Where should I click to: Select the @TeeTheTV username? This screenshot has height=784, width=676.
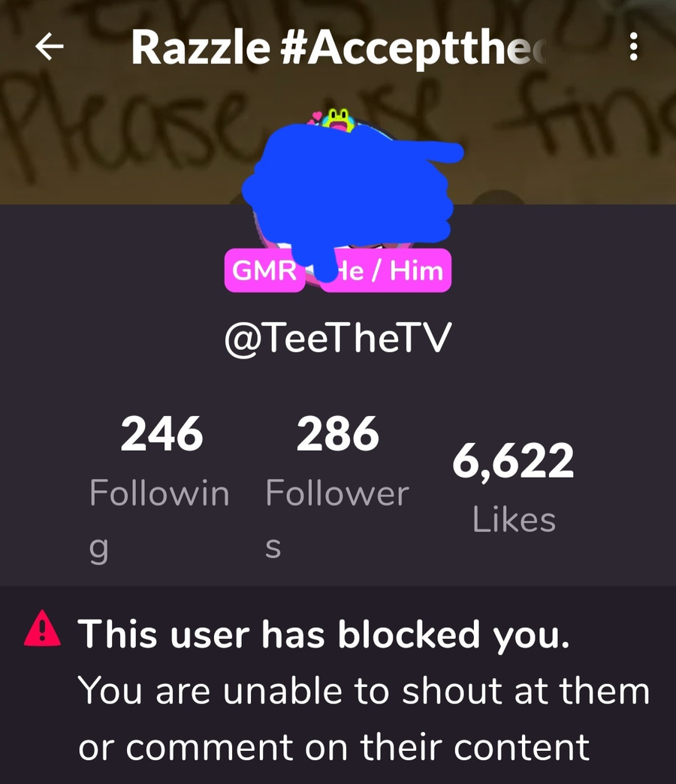pos(338,339)
